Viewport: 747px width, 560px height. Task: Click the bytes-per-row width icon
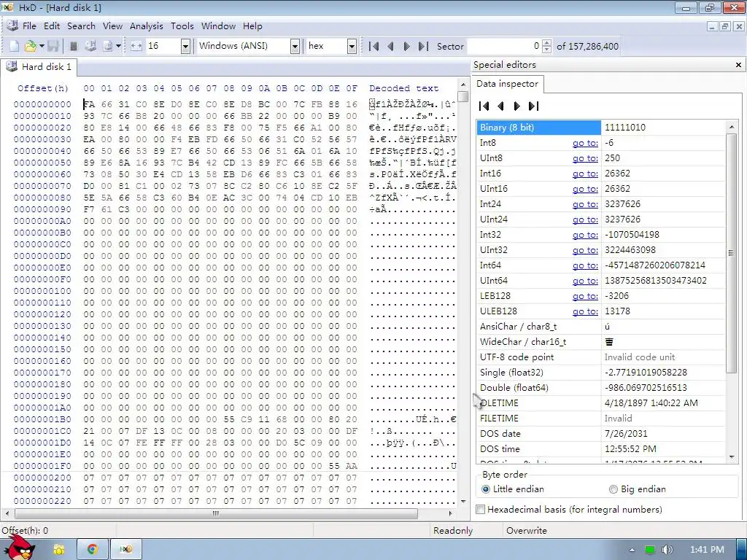click(136, 46)
